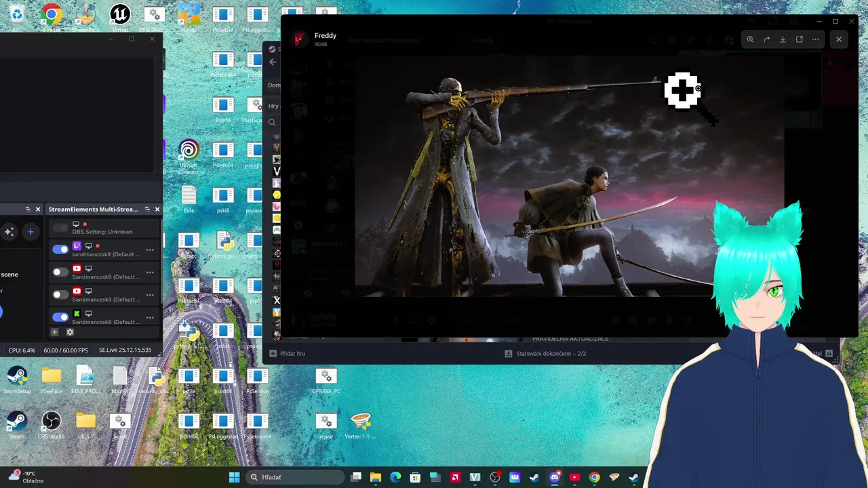This screenshot has height=488, width=868.
Task: Open the Eula text file
Action: [189, 200]
